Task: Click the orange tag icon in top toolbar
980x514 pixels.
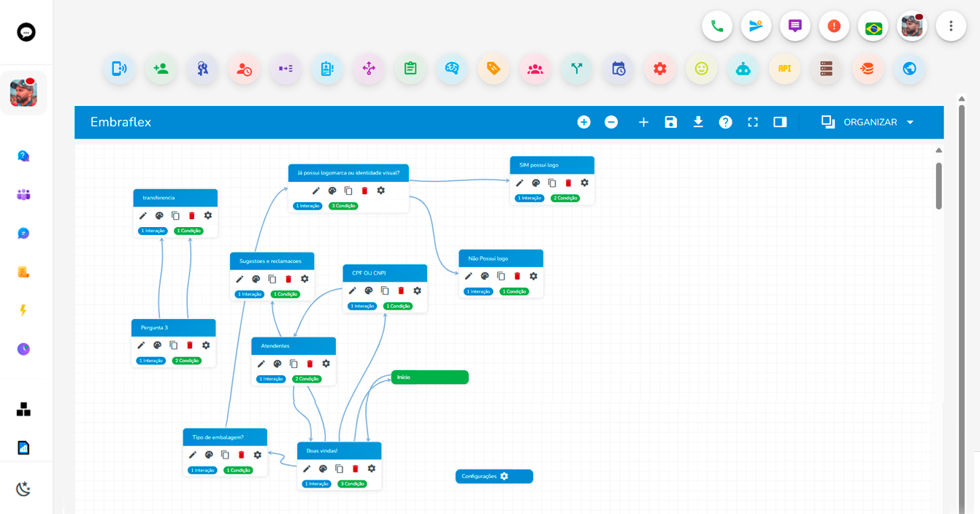Action: [x=494, y=69]
